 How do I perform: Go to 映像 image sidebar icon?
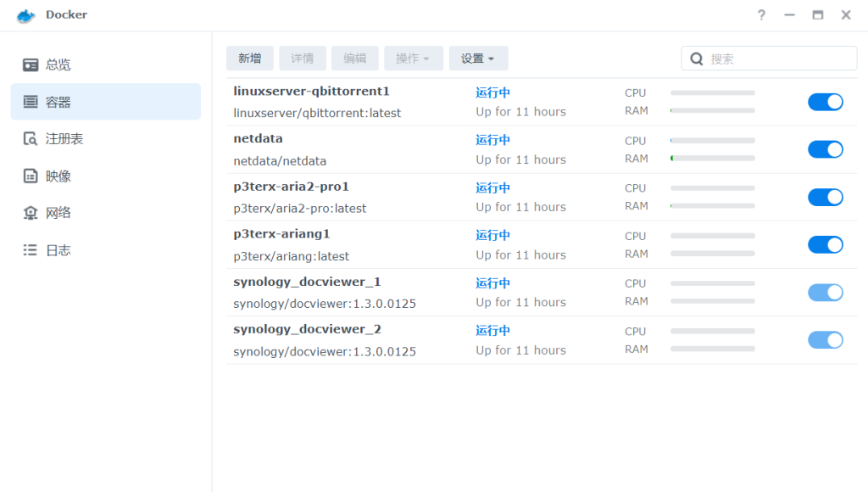pos(31,176)
